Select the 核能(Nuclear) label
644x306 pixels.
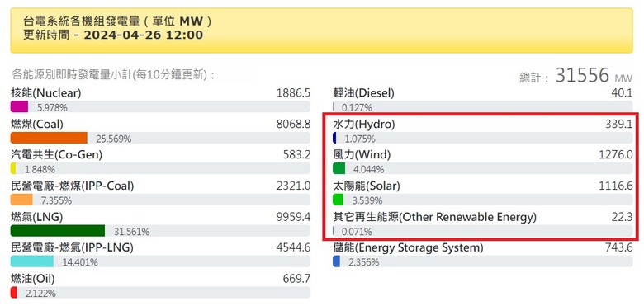[x=46, y=93]
